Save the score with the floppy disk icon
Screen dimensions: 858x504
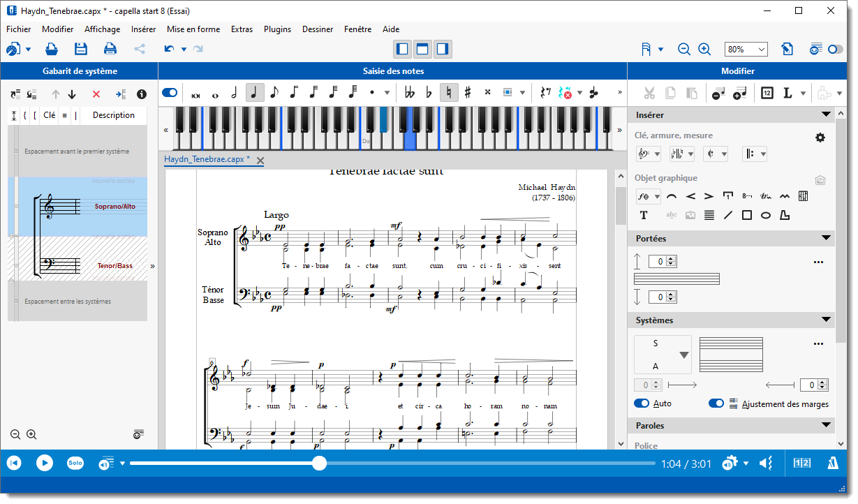tap(81, 49)
